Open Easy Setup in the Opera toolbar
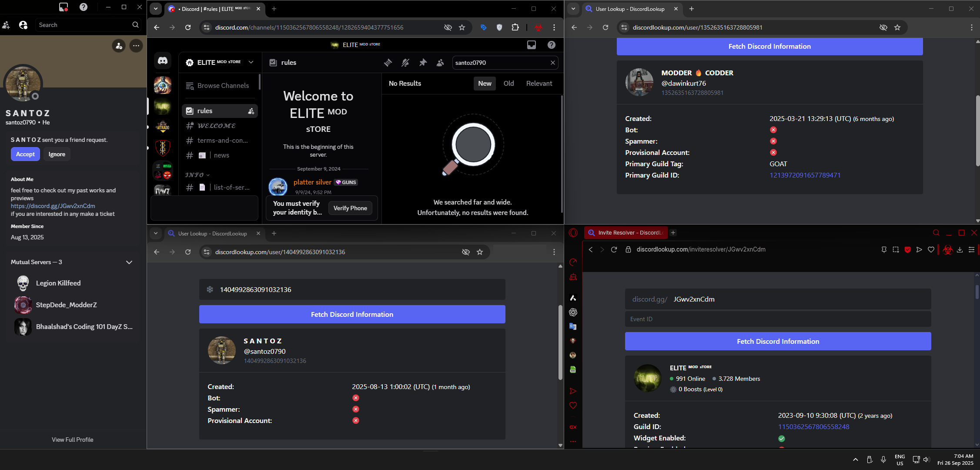Image resolution: width=980 pixels, height=470 pixels. pos(971,250)
